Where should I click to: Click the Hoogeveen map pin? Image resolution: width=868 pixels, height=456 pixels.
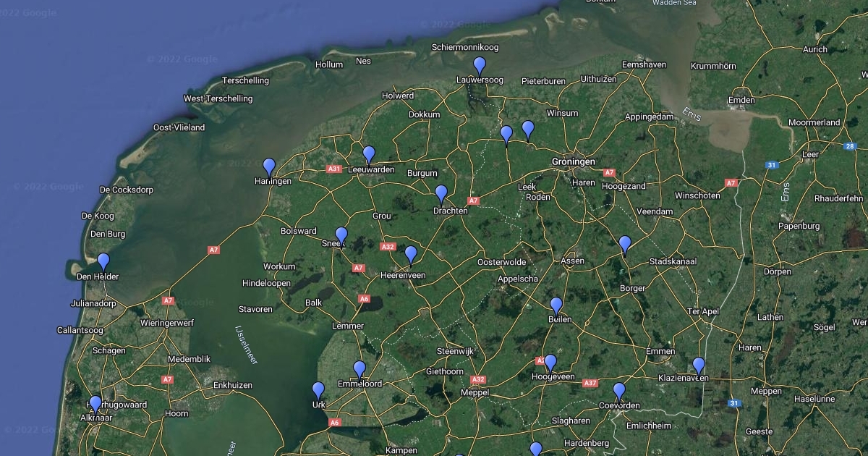[550, 363]
